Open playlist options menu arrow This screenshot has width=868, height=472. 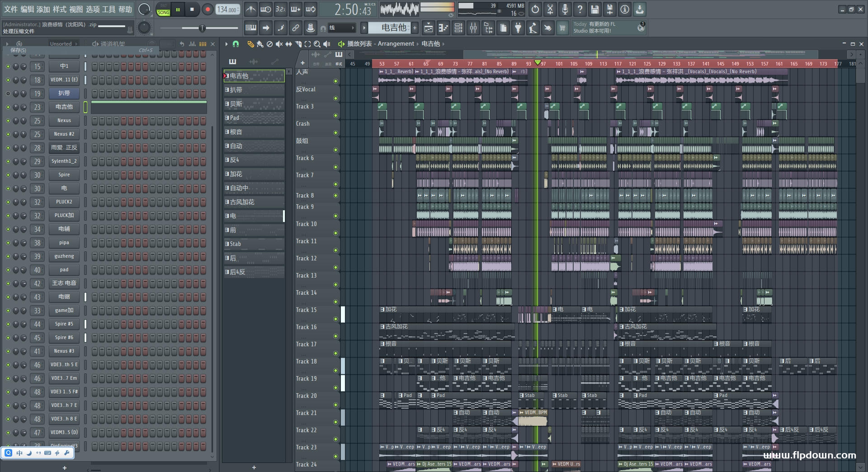pyautogui.click(x=226, y=44)
